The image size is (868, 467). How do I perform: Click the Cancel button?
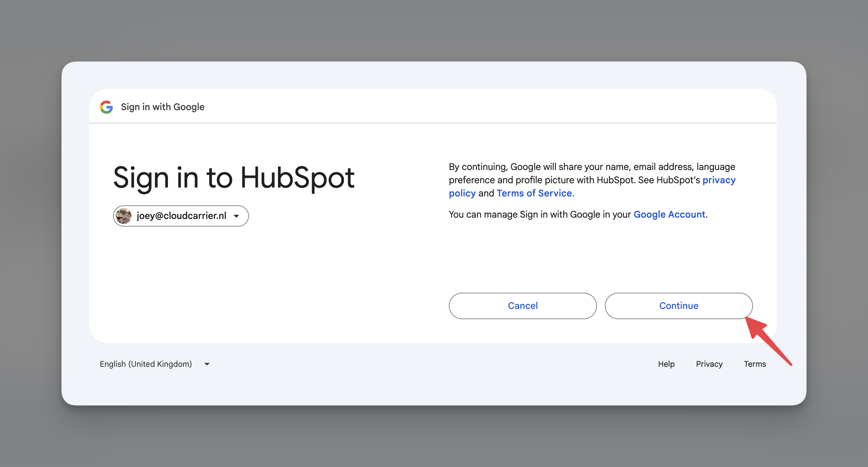coord(523,306)
